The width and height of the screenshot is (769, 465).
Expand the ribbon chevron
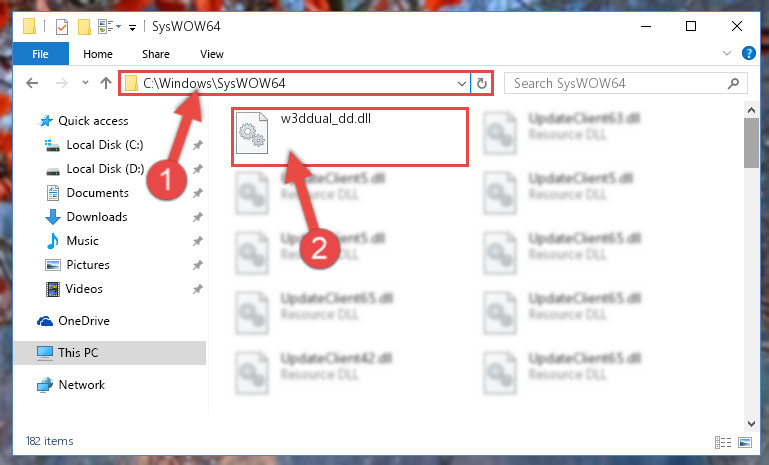coord(727,53)
